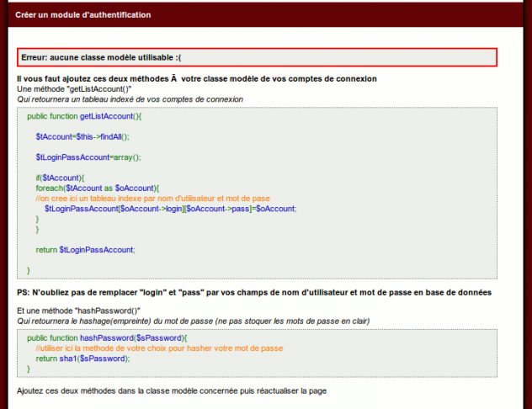Click the italic text about indexed accounts table

point(130,98)
